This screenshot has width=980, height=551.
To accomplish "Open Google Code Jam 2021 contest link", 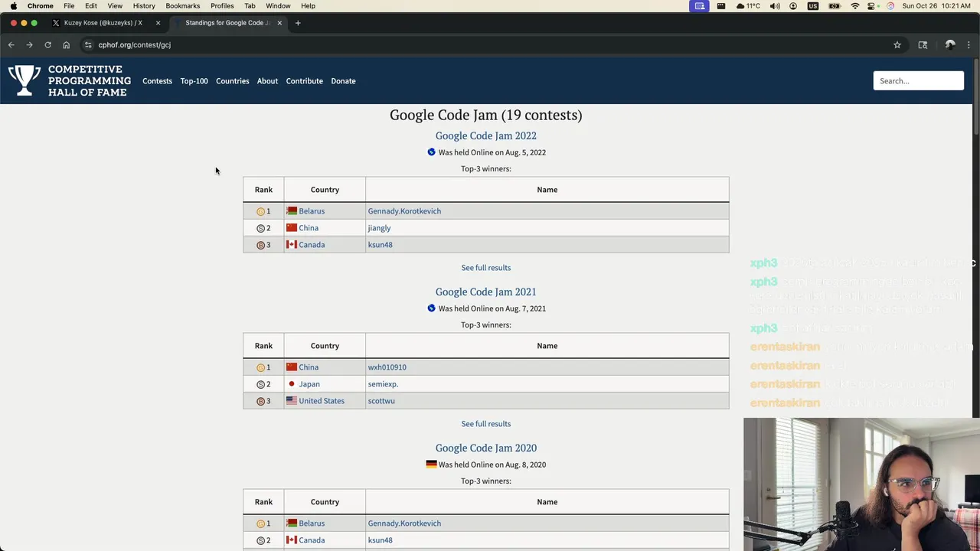I will coord(485,292).
